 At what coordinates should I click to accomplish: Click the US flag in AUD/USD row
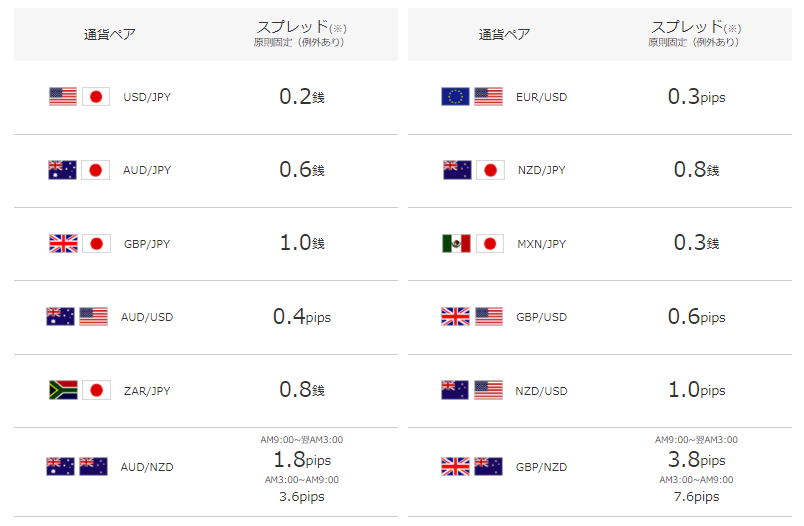93,317
